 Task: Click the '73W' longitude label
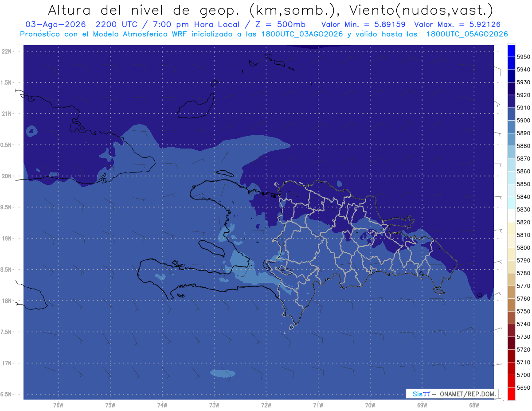214,405
